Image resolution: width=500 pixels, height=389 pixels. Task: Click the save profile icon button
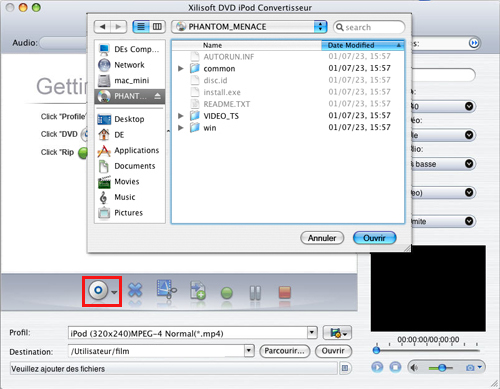(337, 333)
